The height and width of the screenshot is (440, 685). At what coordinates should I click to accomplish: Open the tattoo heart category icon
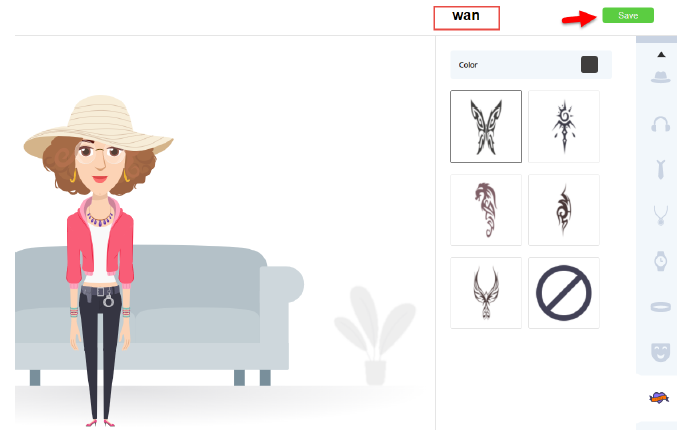click(x=659, y=398)
